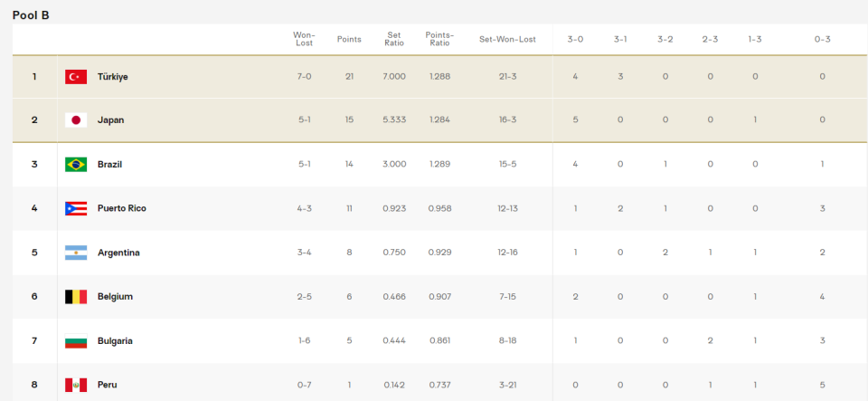Select Türkiye's 21-3 set record

coord(507,76)
